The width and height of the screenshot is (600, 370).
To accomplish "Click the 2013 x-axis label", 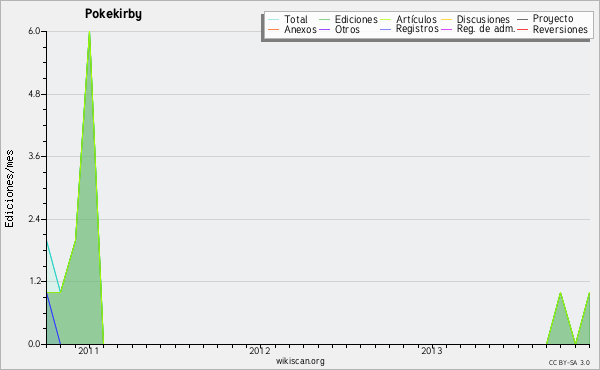I will [x=432, y=351].
